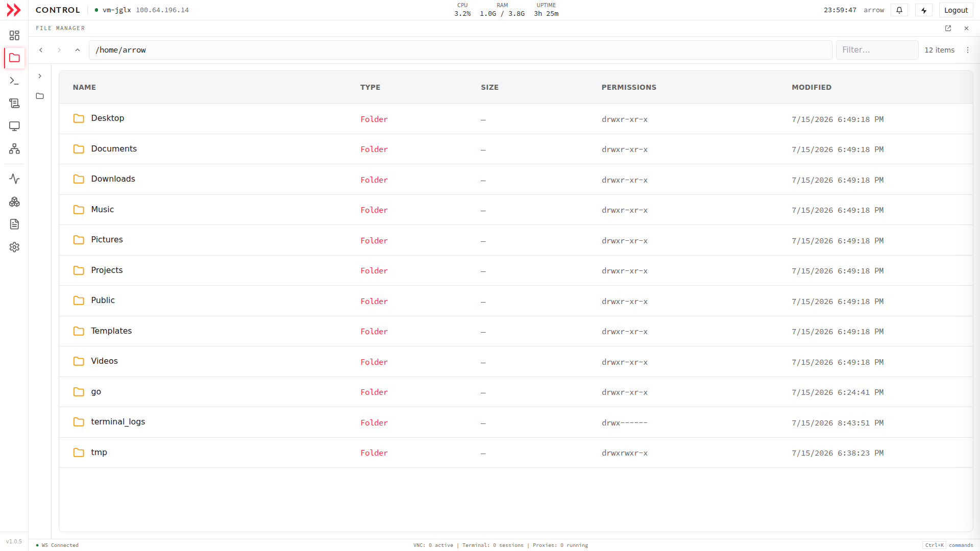Viewport: 980px width, 551px height.
Task: Pop out File Manager in new window
Action: (x=948, y=29)
